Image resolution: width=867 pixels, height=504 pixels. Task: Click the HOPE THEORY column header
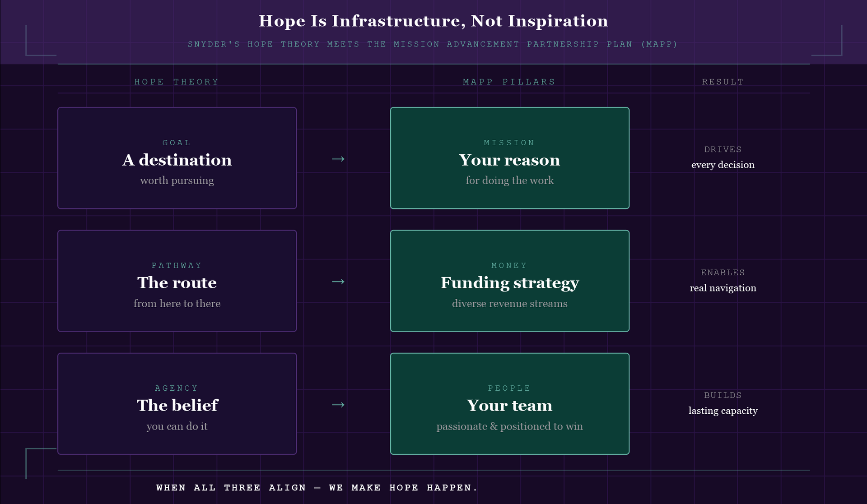[x=177, y=82]
